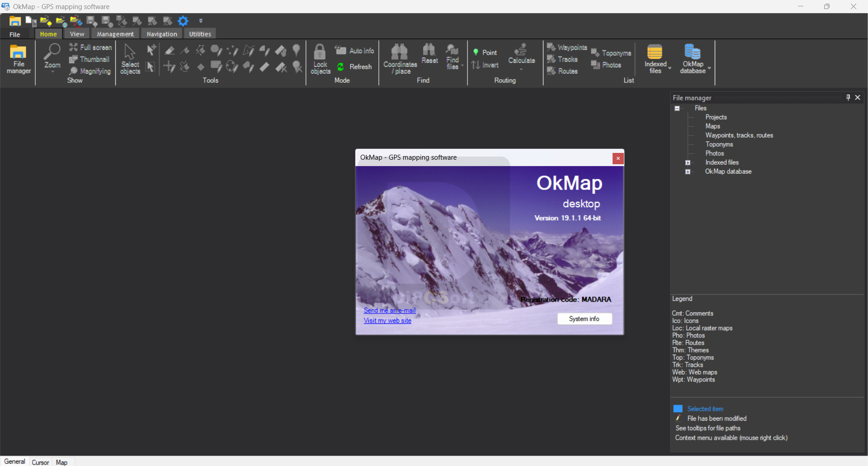
Task: Select Photos in the file tree
Action: point(714,153)
